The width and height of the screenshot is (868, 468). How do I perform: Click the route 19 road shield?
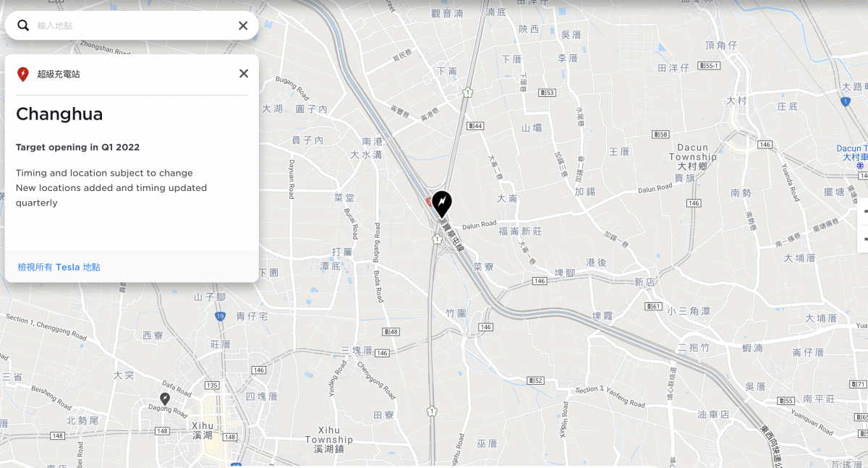tap(220, 316)
